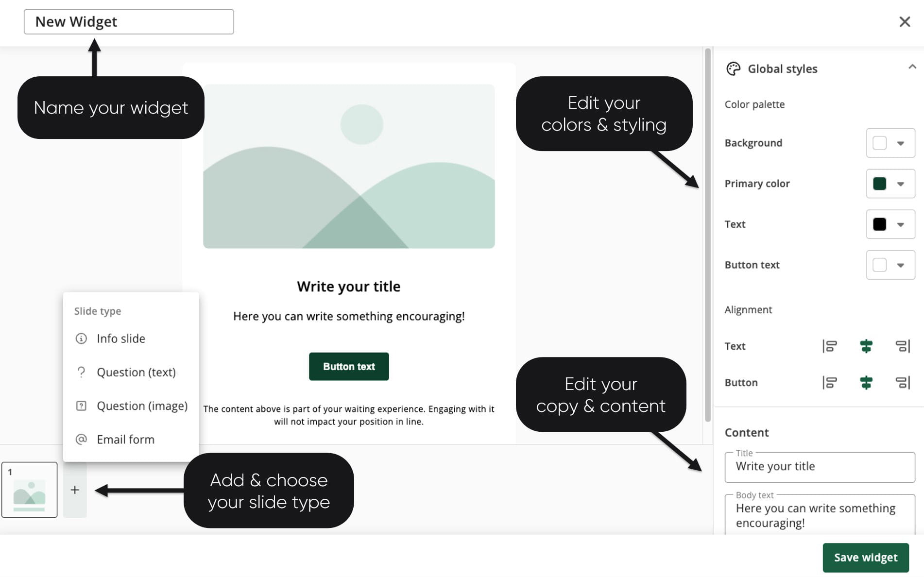Pick the Email form slide type

coord(125,440)
